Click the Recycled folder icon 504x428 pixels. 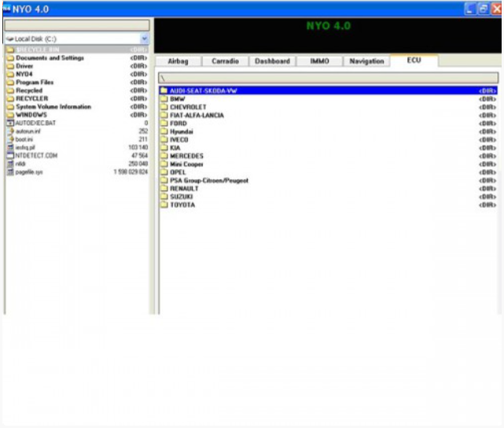[x=10, y=90]
